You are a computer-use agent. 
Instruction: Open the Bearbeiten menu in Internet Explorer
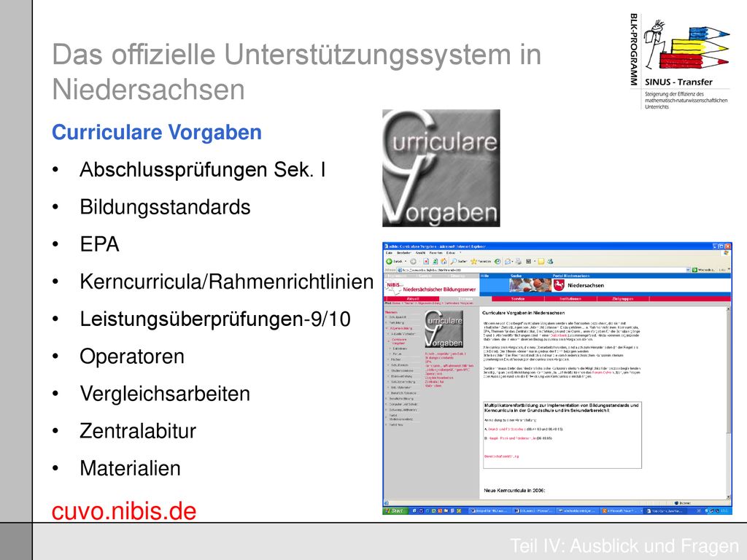pos(404,253)
